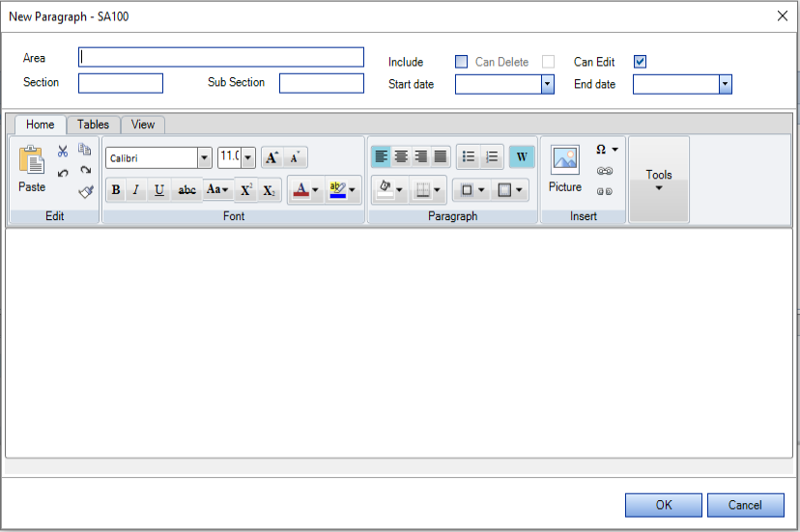Apply paragraph shading fill bucket
The height and width of the screenshot is (532, 800).
pyautogui.click(x=386, y=190)
